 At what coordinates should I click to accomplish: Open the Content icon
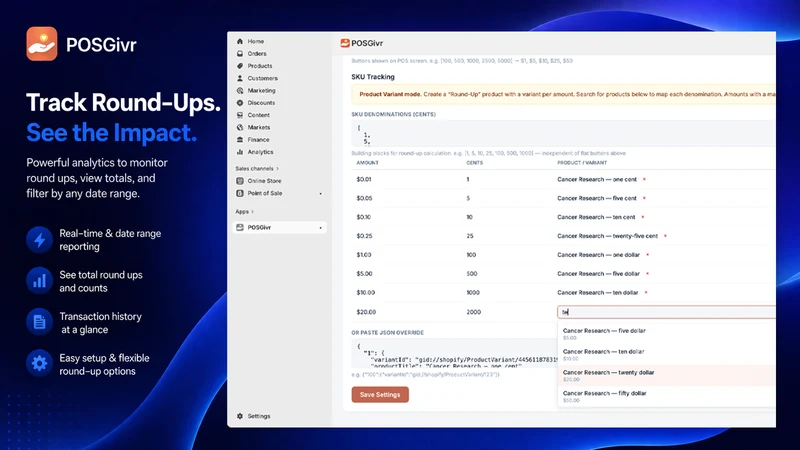pos(240,115)
